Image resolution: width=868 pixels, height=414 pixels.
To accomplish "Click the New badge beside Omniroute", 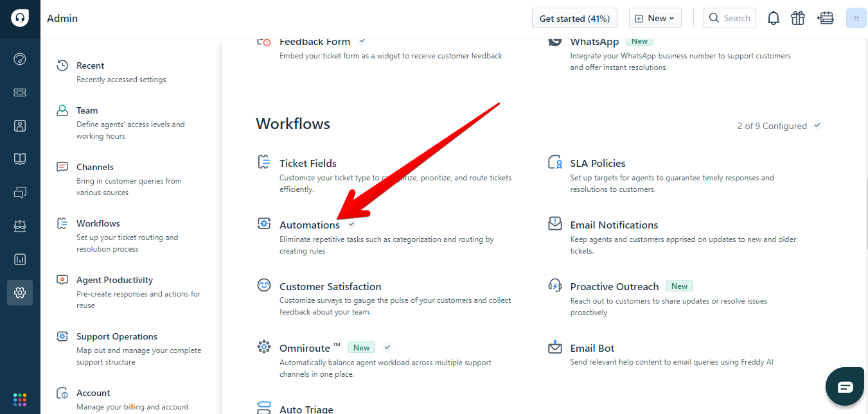I will pyautogui.click(x=361, y=347).
